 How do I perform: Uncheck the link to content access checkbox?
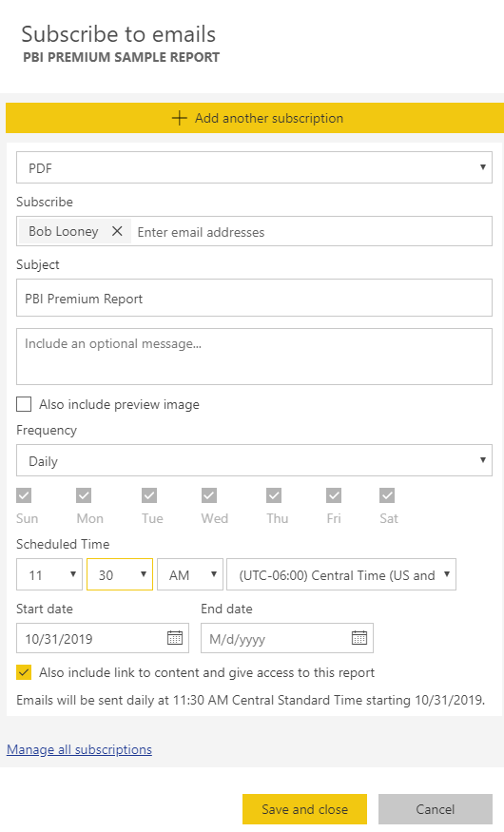point(24,672)
